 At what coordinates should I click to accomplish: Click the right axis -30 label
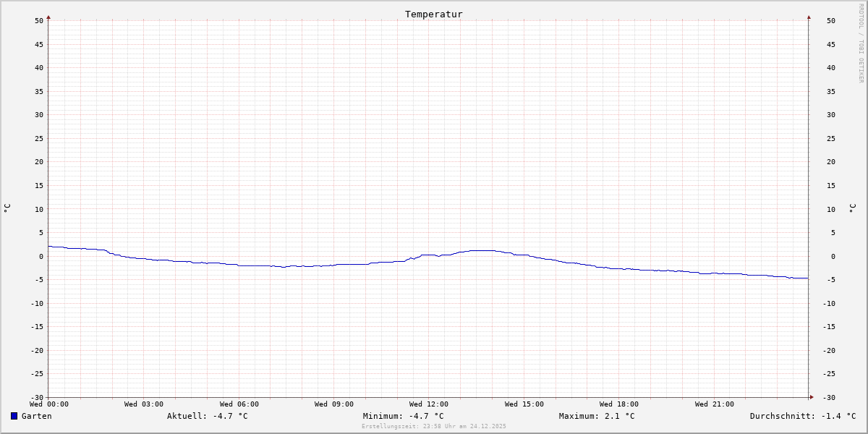(x=828, y=397)
